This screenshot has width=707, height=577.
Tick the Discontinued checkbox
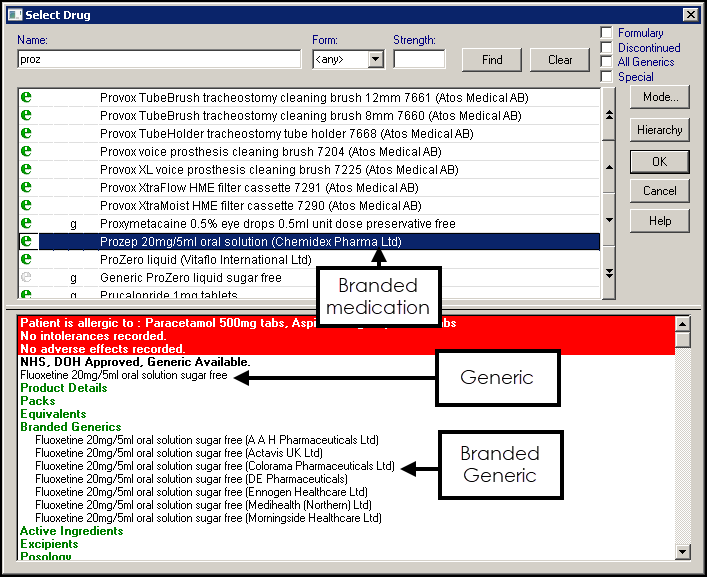tap(607, 48)
